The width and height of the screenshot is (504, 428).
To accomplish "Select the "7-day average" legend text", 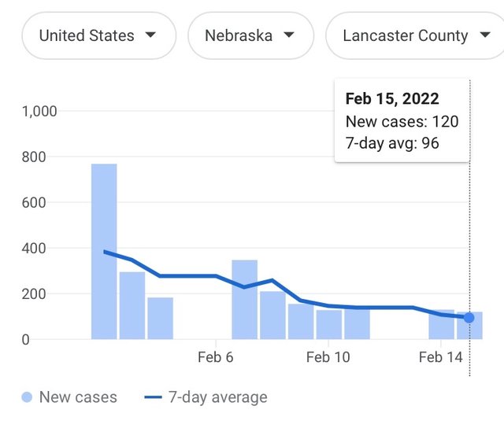I will (x=218, y=397).
